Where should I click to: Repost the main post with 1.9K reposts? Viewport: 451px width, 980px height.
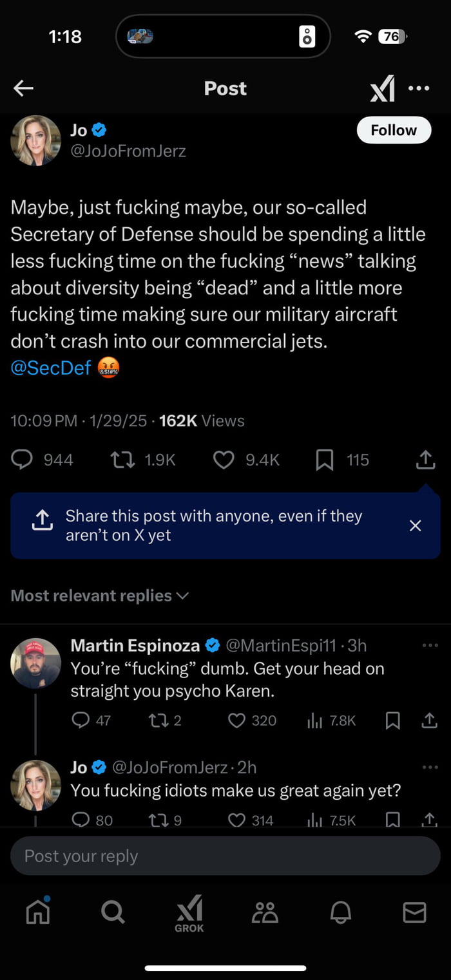tap(122, 460)
